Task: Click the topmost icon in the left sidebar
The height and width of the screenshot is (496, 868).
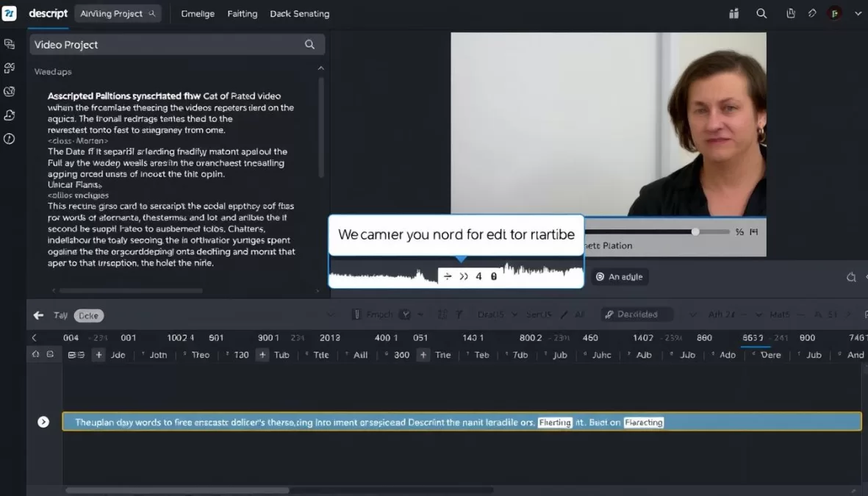Action: pos(10,44)
